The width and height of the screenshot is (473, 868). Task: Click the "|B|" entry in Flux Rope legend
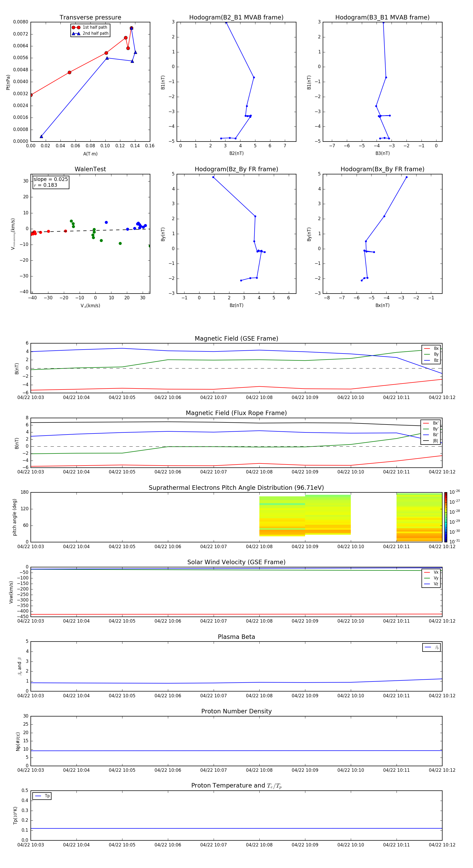pyautogui.click(x=431, y=441)
